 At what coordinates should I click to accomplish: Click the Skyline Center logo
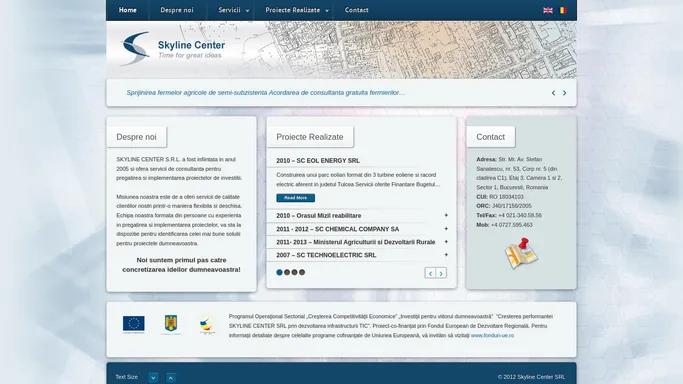coord(136,48)
